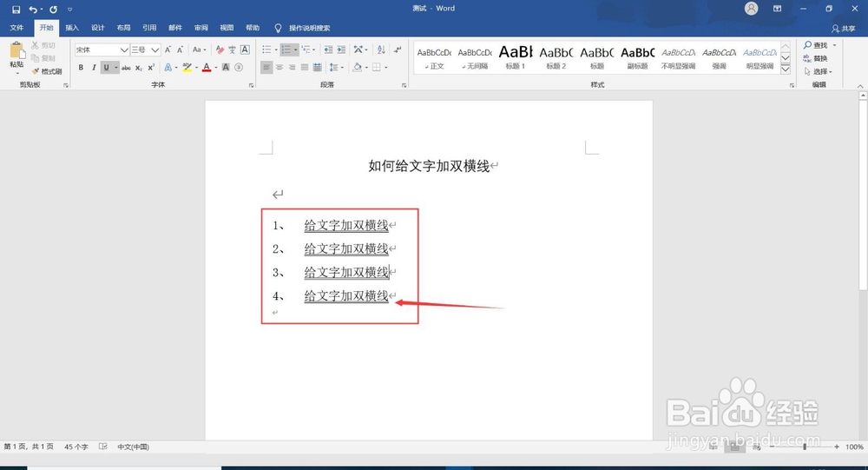Apply the text highlight color marker

[x=187, y=68]
